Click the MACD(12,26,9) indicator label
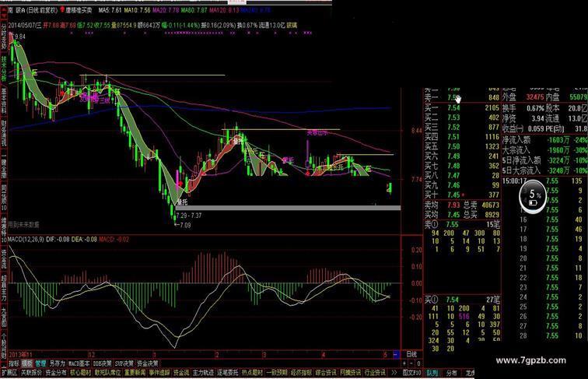588x379 pixels. 26,239
